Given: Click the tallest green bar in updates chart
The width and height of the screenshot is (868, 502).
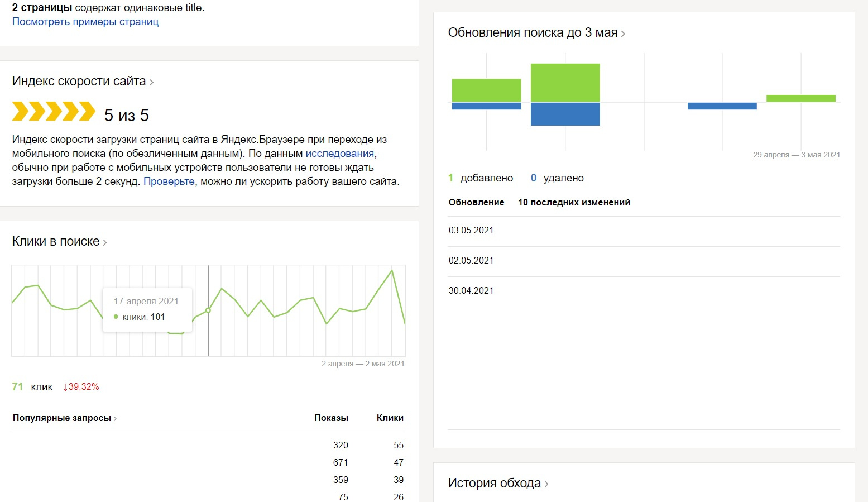Looking at the screenshot, I should click(x=565, y=83).
